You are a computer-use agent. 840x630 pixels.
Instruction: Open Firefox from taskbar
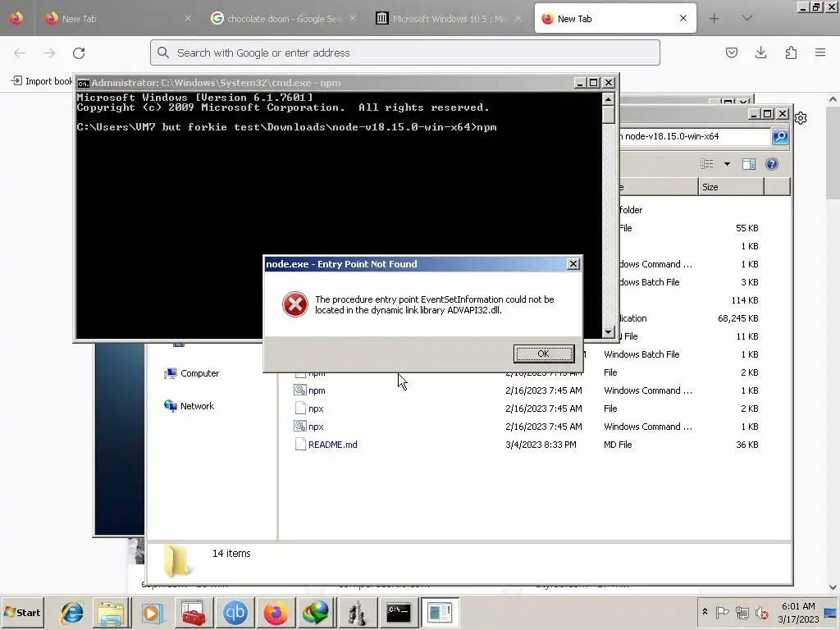point(276,613)
